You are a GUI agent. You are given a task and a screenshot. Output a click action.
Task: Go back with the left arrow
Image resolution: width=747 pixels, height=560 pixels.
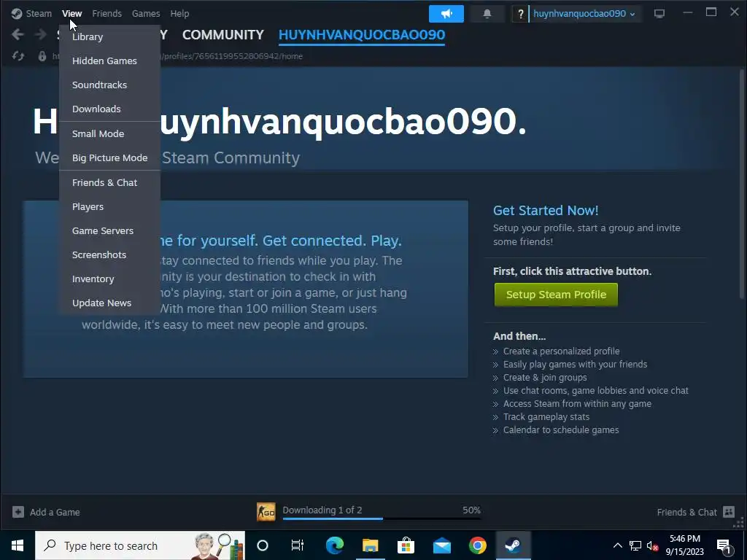point(18,34)
